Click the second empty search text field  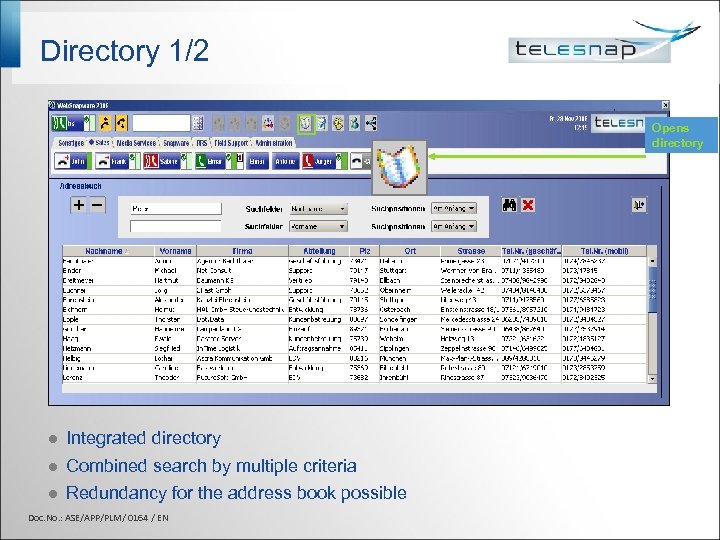pos(176,226)
